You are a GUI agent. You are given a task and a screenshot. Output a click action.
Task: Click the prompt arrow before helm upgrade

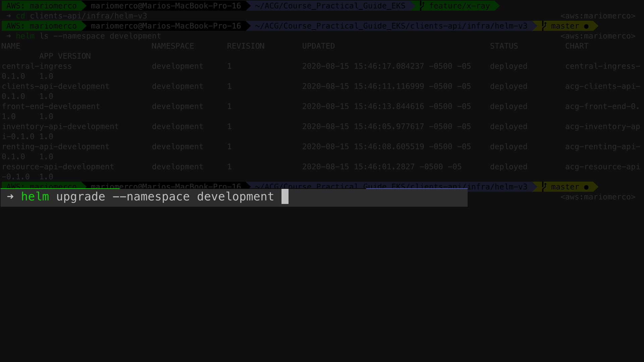pyautogui.click(x=10, y=197)
